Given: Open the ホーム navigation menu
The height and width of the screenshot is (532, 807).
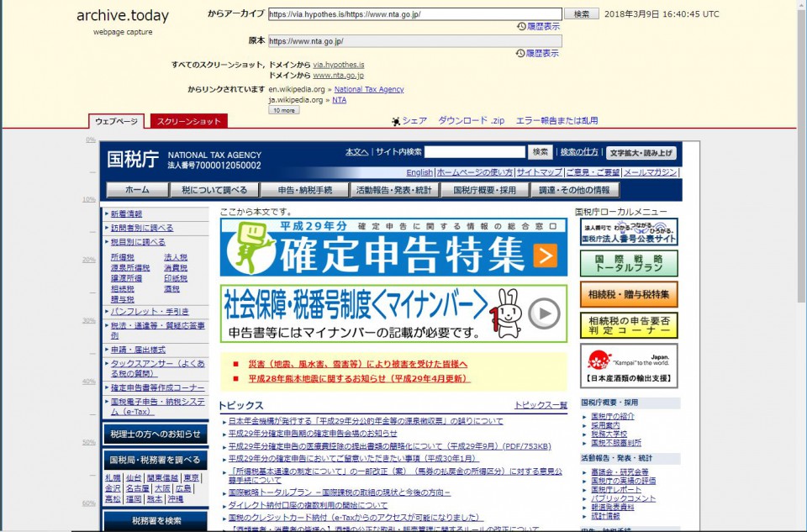Looking at the screenshot, I should pyautogui.click(x=137, y=190).
